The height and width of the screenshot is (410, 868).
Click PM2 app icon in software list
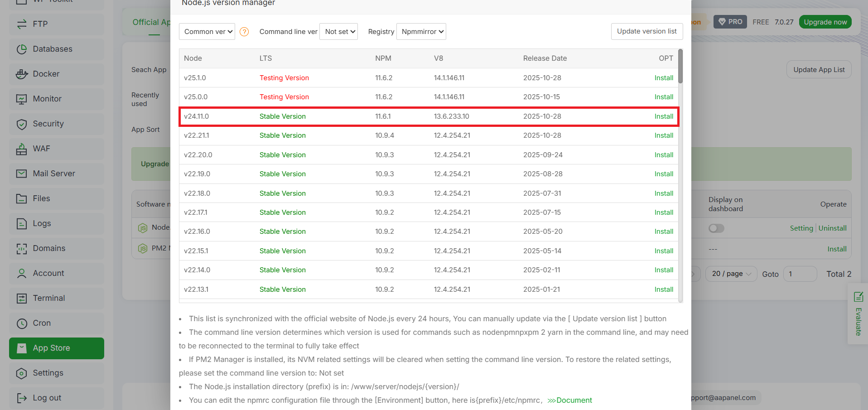coord(143,248)
